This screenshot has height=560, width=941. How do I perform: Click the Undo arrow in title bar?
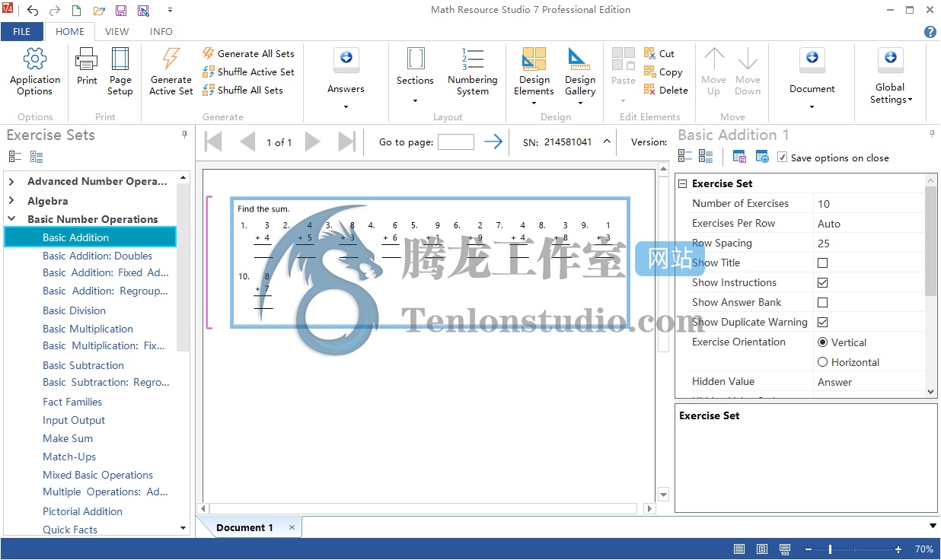pyautogui.click(x=33, y=11)
